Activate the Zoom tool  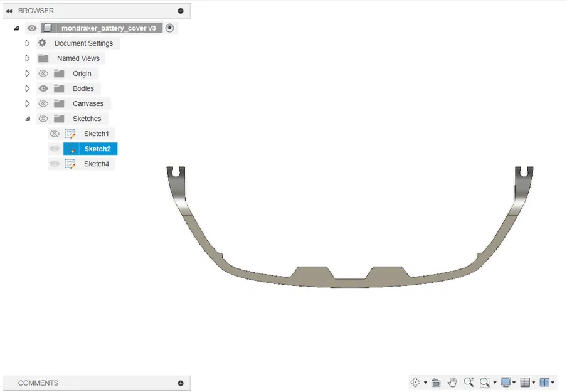pyautogui.click(x=469, y=382)
